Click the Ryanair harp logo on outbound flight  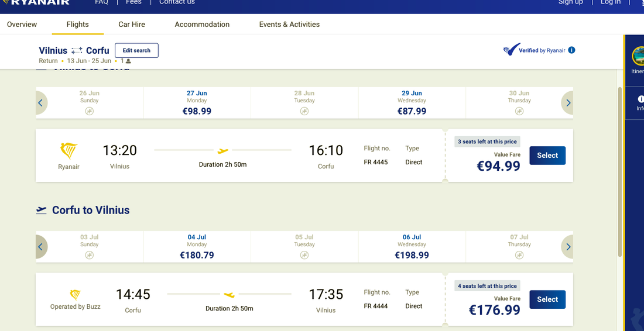pos(69,151)
